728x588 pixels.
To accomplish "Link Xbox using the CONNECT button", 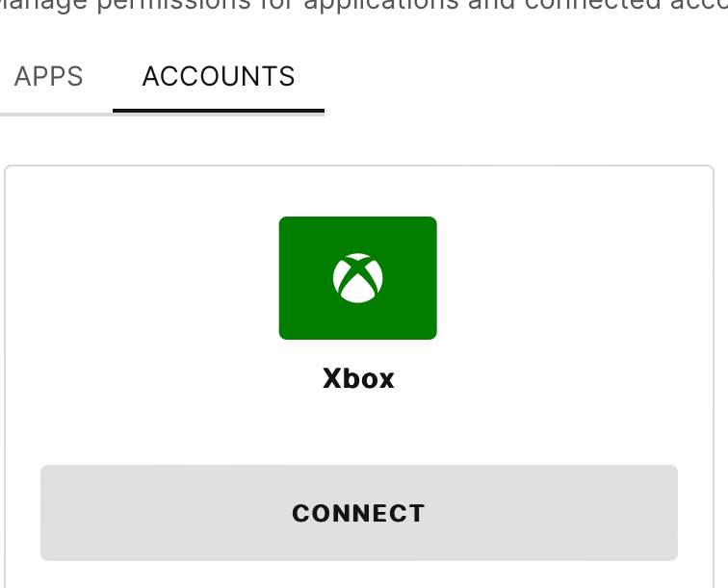I will pyautogui.click(x=358, y=513).
